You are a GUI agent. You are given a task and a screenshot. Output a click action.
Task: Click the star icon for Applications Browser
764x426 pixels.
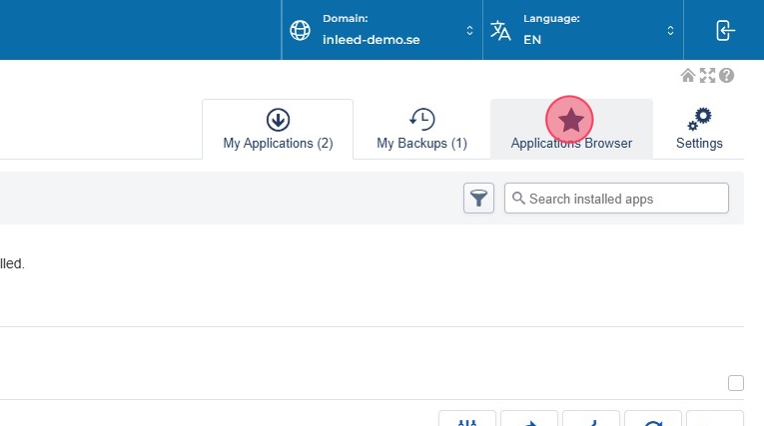tap(570, 120)
